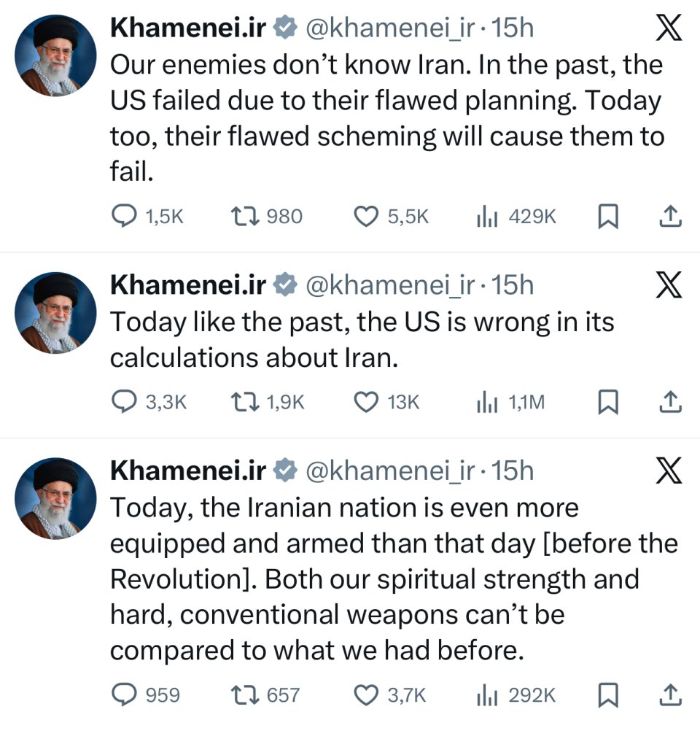Open the X logo menu on the first tweet
This screenshot has height=747, width=700.
click(x=669, y=29)
